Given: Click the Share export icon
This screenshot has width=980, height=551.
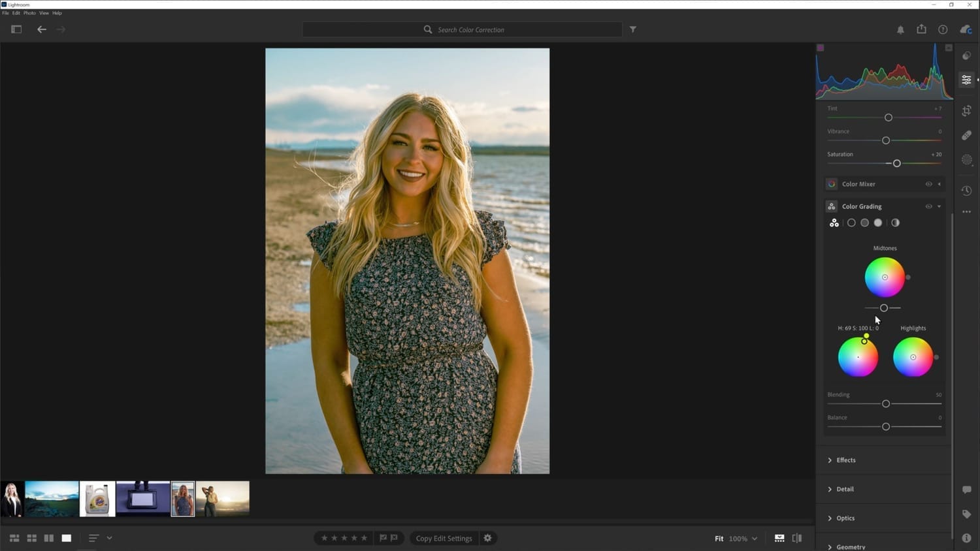Looking at the screenshot, I should coord(921,29).
